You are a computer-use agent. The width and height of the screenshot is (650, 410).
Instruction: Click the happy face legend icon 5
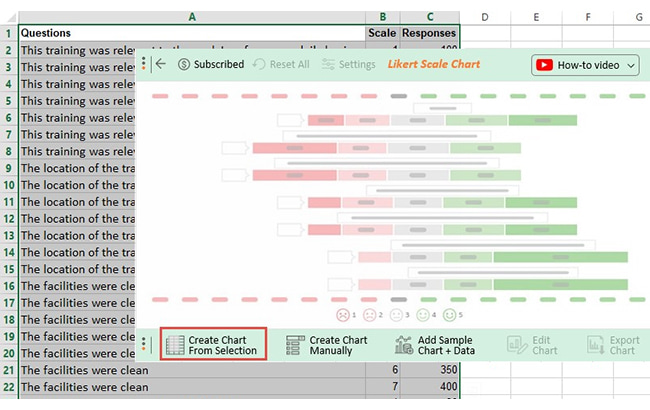(449, 315)
